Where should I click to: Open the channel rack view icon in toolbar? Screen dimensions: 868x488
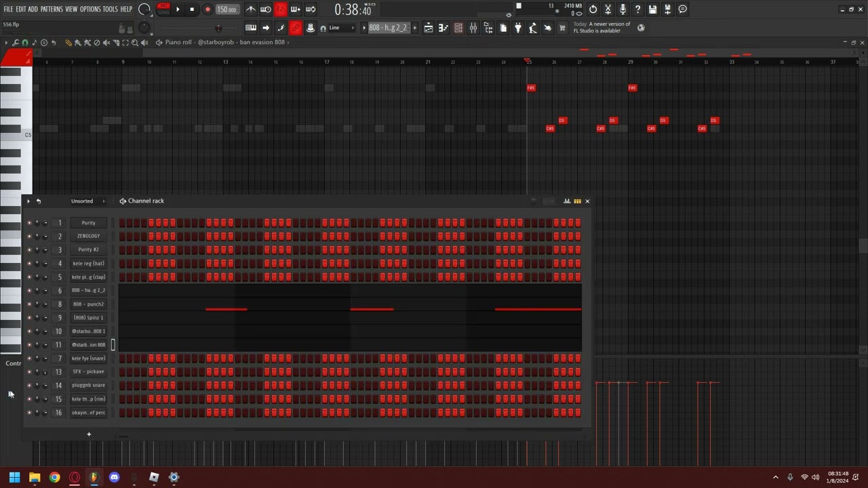[x=458, y=28]
